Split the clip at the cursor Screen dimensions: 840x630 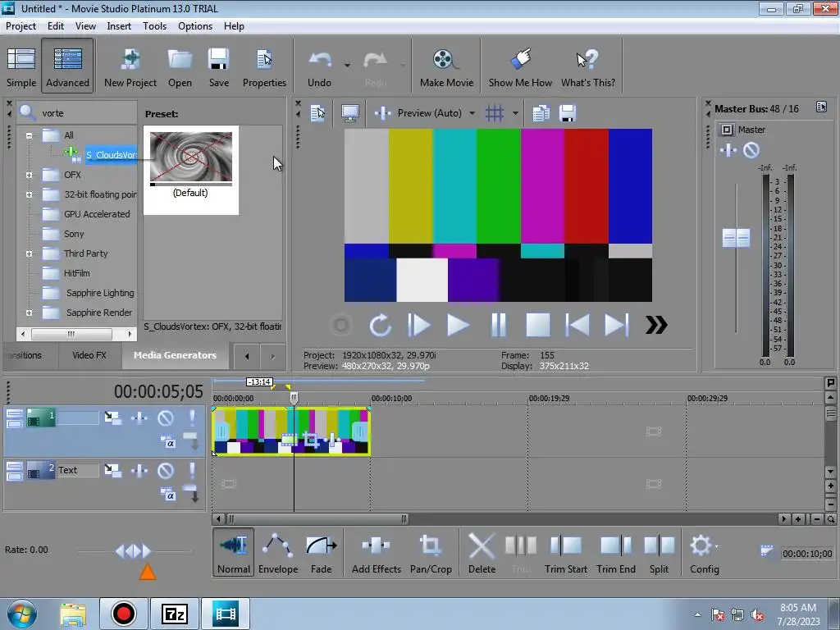tap(659, 552)
